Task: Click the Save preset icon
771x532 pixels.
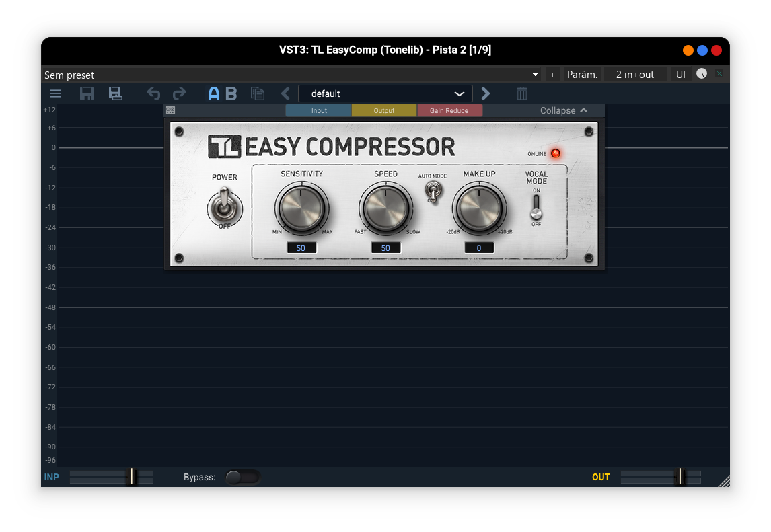Action: pyautogui.click(x=86, y=93)
